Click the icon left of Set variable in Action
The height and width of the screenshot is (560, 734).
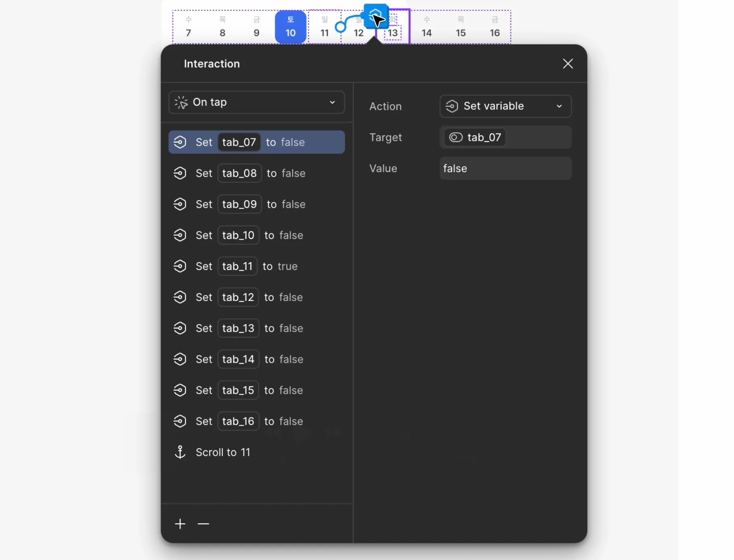(x=452, y=106)
